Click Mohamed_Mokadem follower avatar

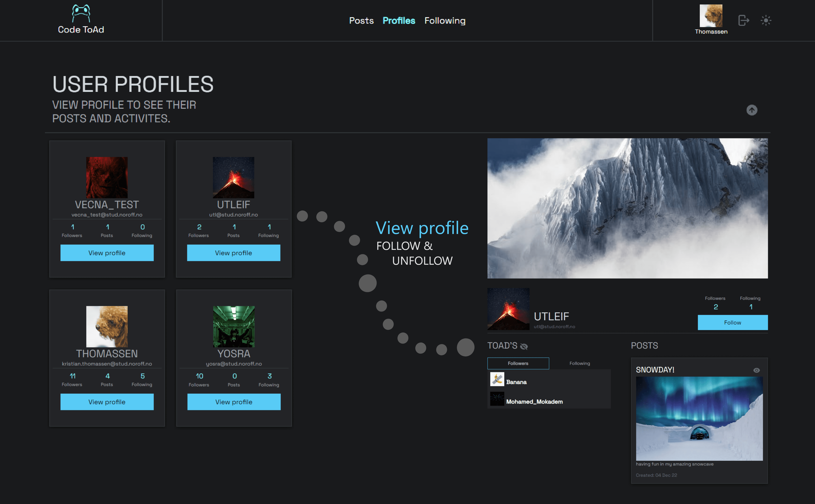coord(497,399)
